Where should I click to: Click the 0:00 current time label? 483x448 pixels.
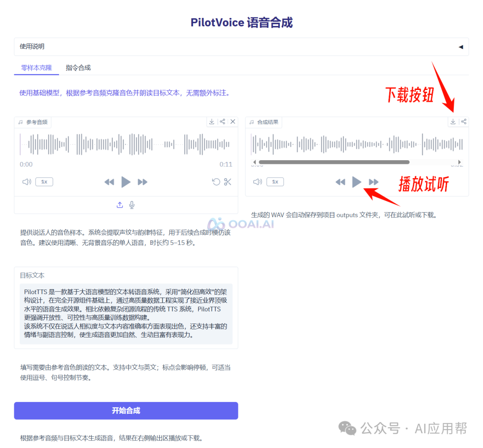[x=26, y=164]
